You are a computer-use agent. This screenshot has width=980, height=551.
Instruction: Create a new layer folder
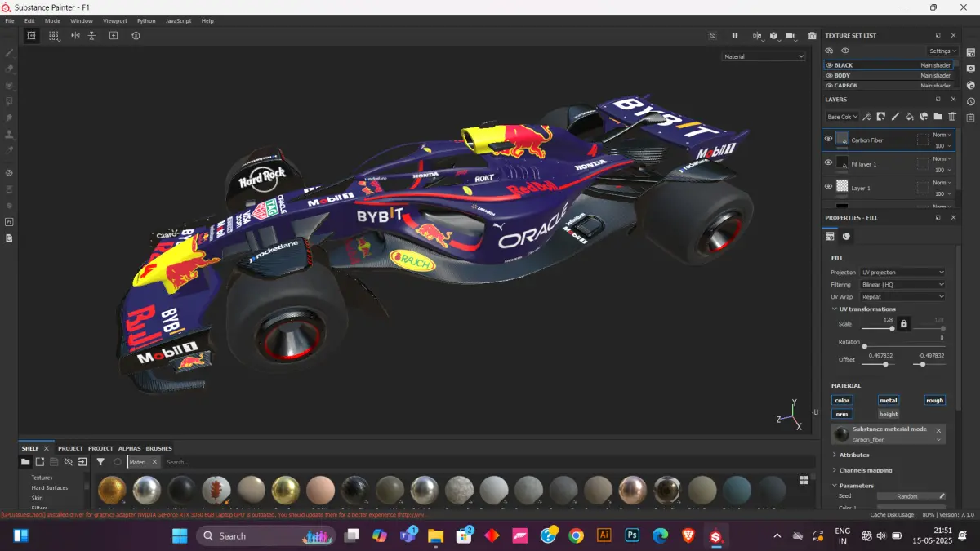click(x=938, y=117)
